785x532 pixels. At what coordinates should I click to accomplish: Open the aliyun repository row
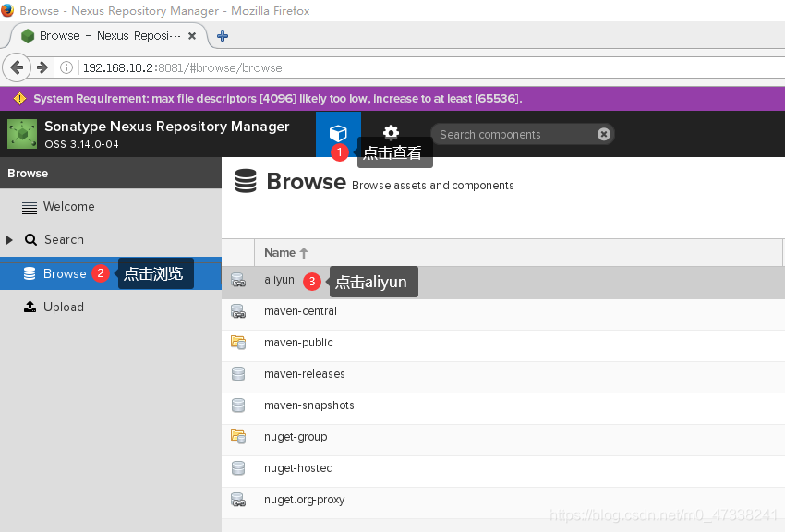coord(503,283)
